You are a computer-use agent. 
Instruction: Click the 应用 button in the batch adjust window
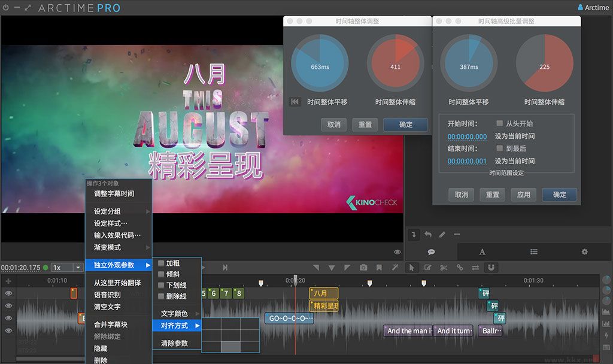point(523,195)
